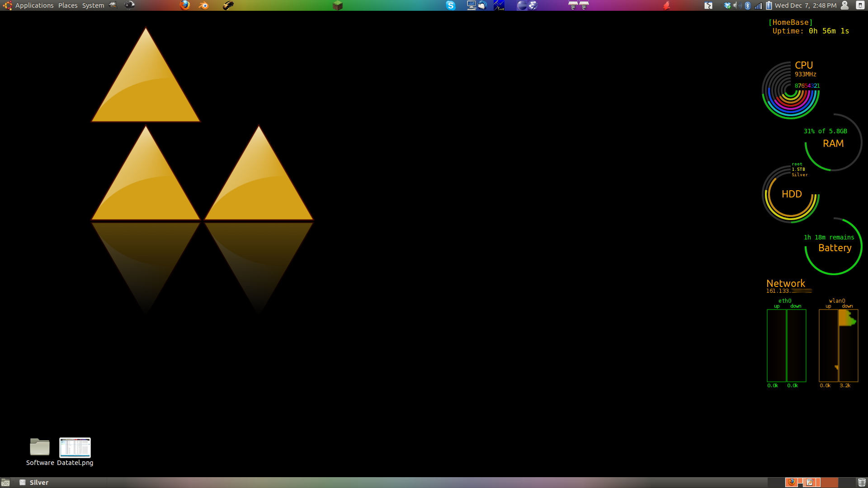868x488 pixels.
Task: Open the network signal indicator
Action: click(758, 5)
